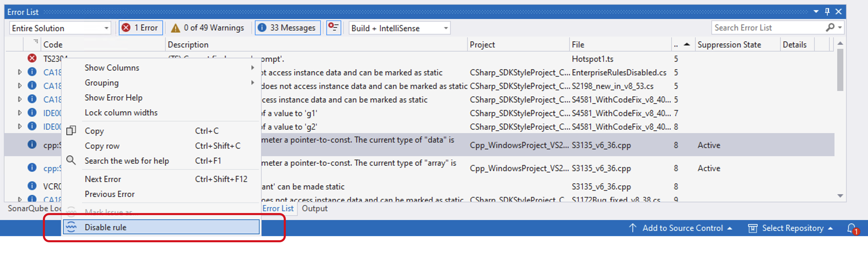Open the Show Columns submenu
The image size is (868, 264).
pyautogui.click(x=161, y=68)
